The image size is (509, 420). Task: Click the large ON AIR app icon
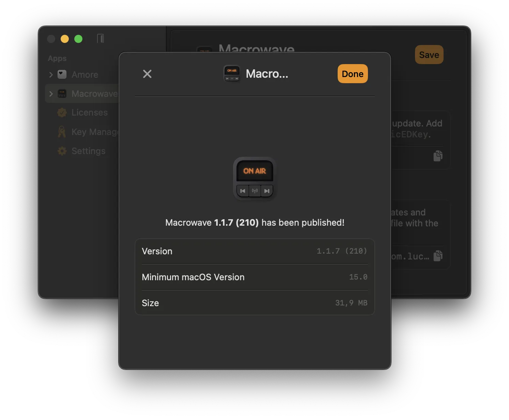point(254,179)
